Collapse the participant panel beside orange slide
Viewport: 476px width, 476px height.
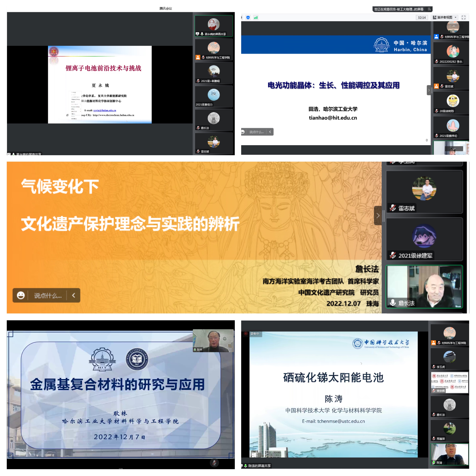pyautogui.click(x=378, y=216)
